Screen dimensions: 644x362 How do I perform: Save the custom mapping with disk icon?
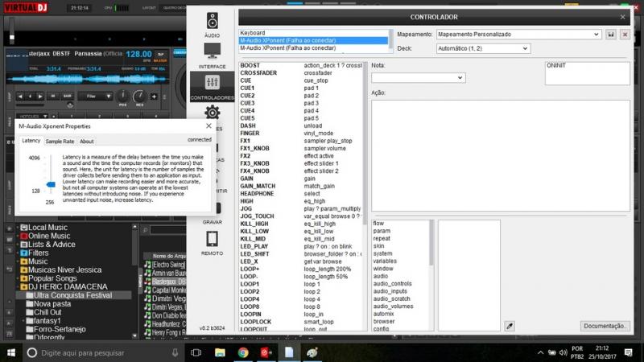pyautogui.click(x=611, y=35)
